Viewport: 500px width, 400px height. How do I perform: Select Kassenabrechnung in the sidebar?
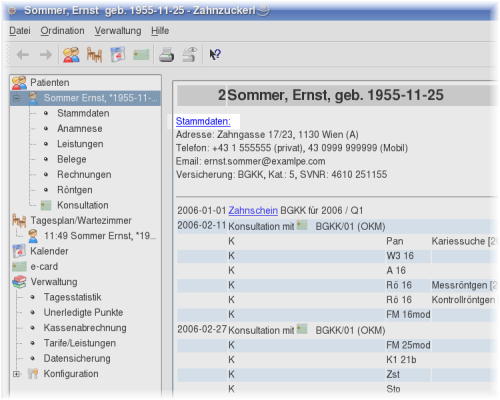click(x=85, y=328)
